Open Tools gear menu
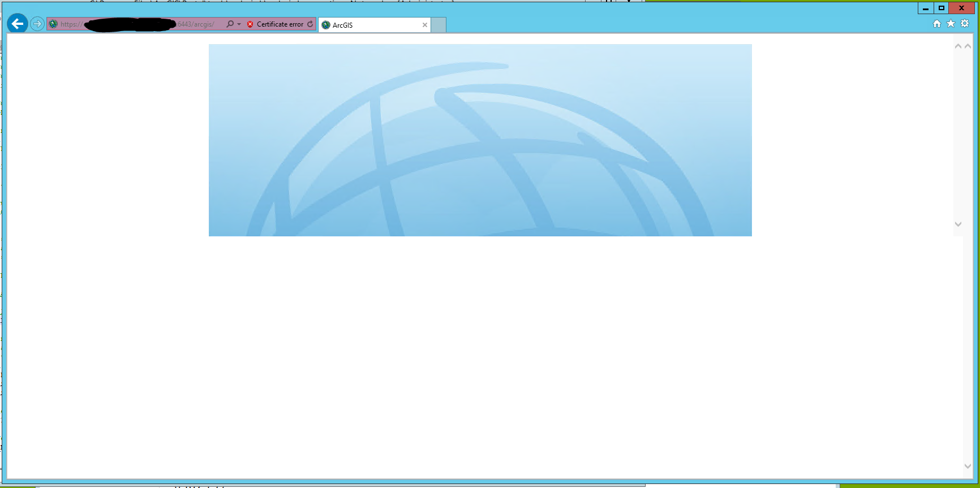The image size is (980, 488). [965, 23]
